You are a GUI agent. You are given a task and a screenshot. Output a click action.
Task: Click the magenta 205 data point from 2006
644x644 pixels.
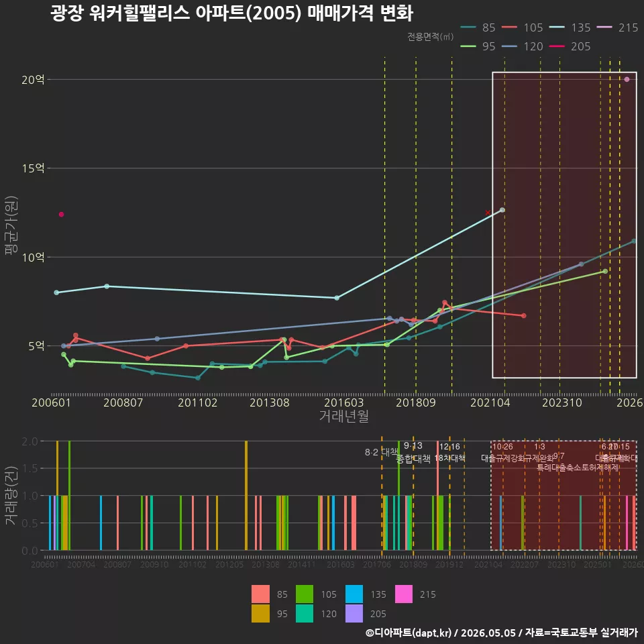coord(61,215)
